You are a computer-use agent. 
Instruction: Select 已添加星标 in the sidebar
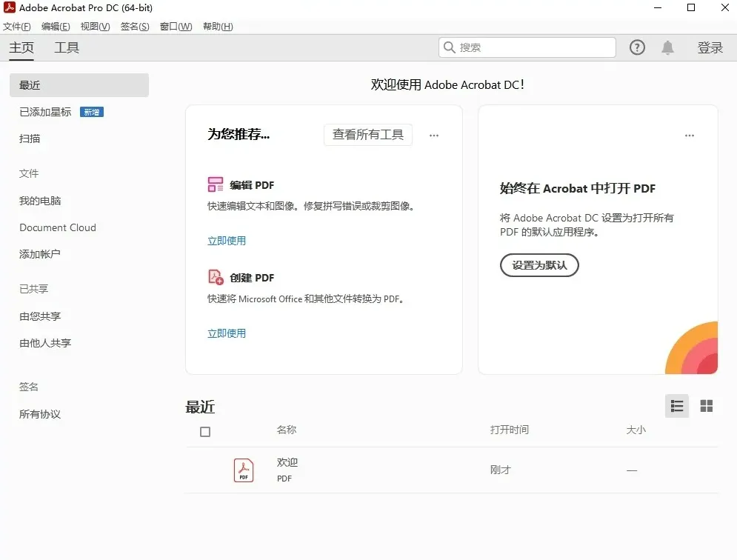pyautogui.click(x=45, y=112)
